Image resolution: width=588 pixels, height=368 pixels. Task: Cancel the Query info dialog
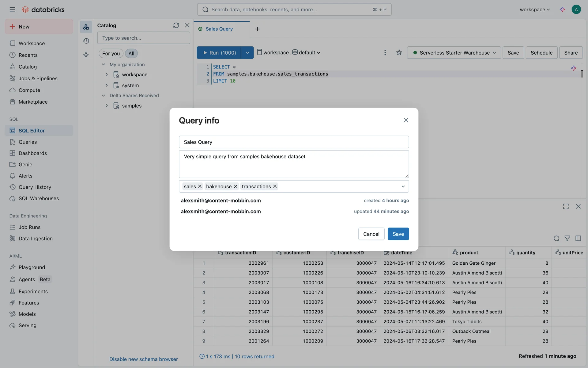pos(371,234)
